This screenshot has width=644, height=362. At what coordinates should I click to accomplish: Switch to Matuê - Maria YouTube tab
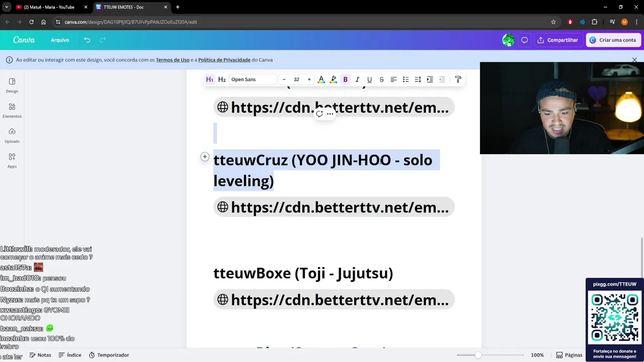point(49,7)
